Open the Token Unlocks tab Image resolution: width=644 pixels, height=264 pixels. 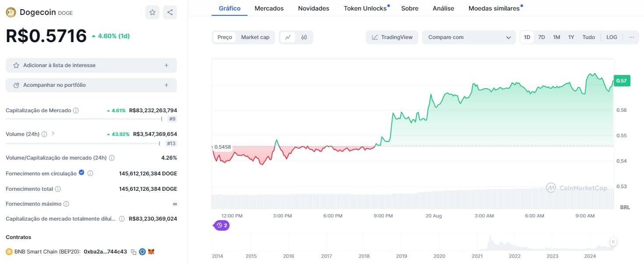click(x=366, y=8)
